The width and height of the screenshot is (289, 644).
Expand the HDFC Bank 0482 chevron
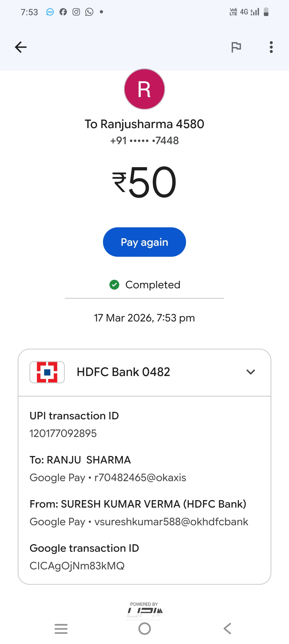(x=251, y=372)
